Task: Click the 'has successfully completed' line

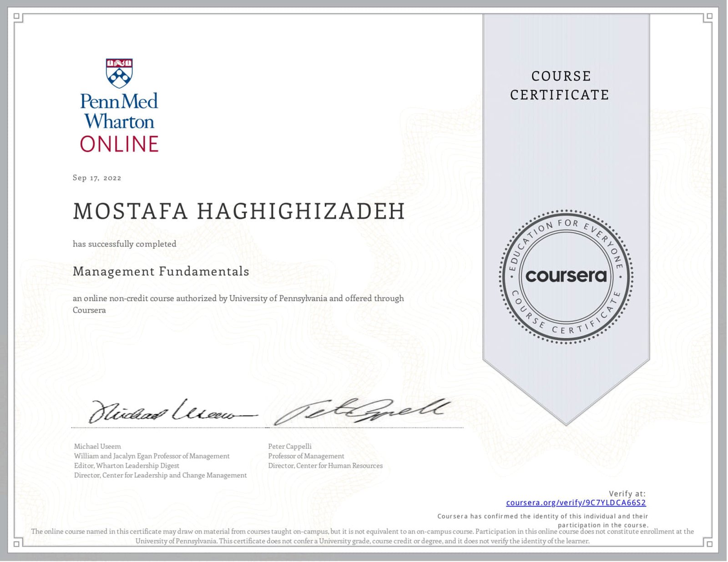Action: click(125, 244)
